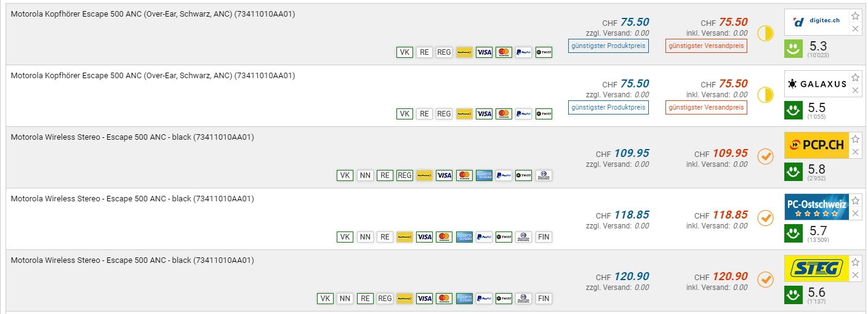Click the PayPal icon in the digitec.ch row
The image size is (868, 314).
(x=523, y=52)
